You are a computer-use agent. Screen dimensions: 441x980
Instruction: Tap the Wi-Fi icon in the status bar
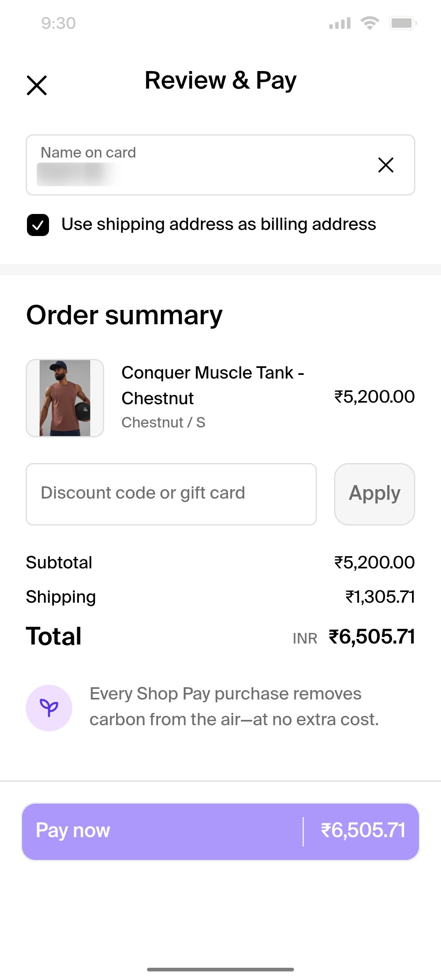tap(370, 22)
